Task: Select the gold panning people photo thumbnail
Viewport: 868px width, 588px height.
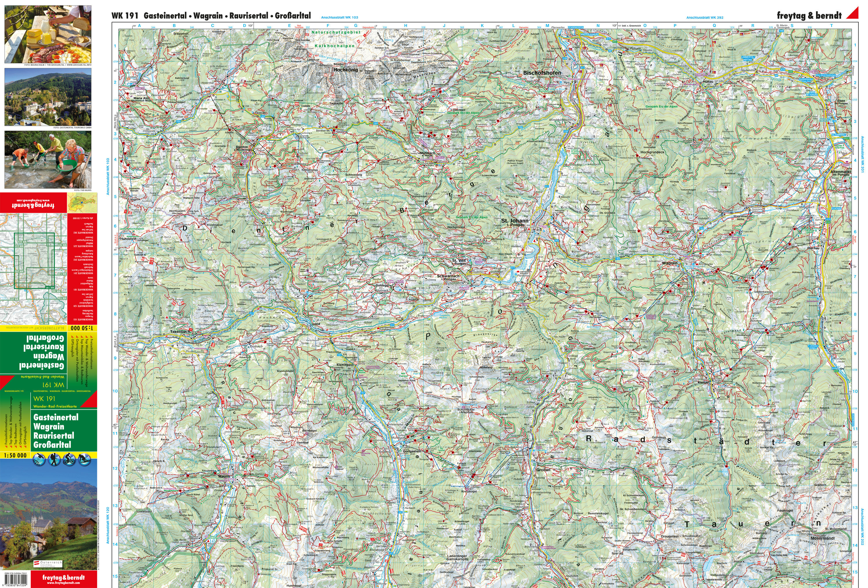Action: pyautogui.click(x=48, y=159)
